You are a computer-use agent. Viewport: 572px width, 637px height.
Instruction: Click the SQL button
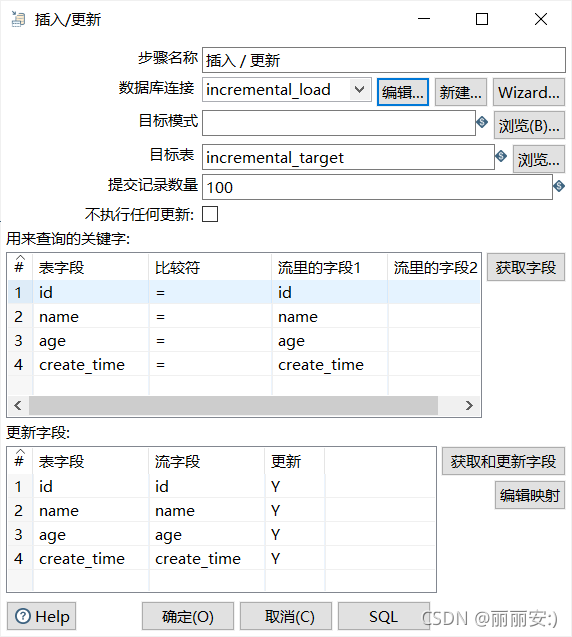pos(384,616)
